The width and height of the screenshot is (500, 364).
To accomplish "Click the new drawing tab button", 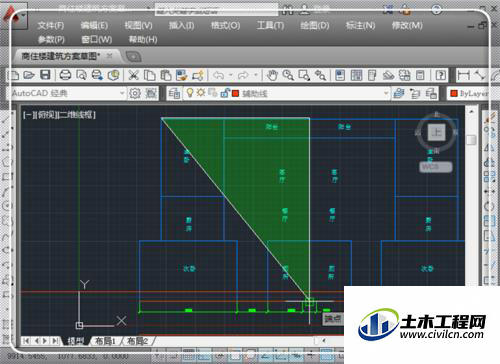I will [133, 57].
